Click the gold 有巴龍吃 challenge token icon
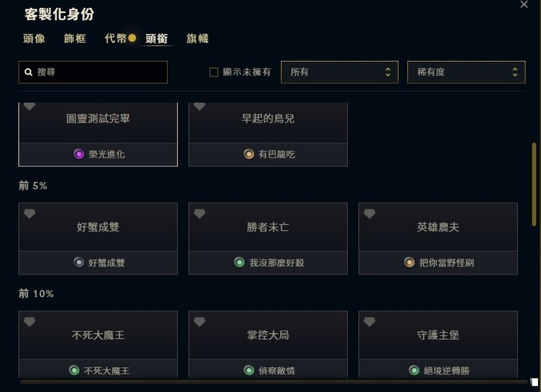Screen dimensions: 541x392 click(249, 154)
